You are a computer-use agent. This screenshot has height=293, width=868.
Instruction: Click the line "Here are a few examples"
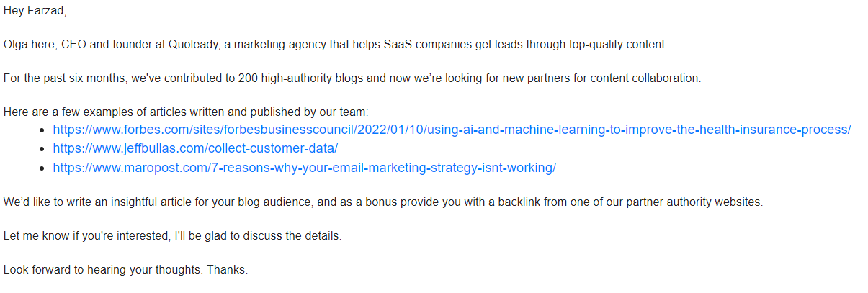(186, 112)
